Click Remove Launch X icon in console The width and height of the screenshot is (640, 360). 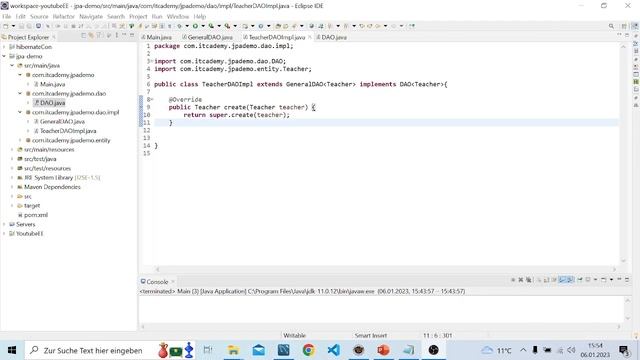(520, 280)
